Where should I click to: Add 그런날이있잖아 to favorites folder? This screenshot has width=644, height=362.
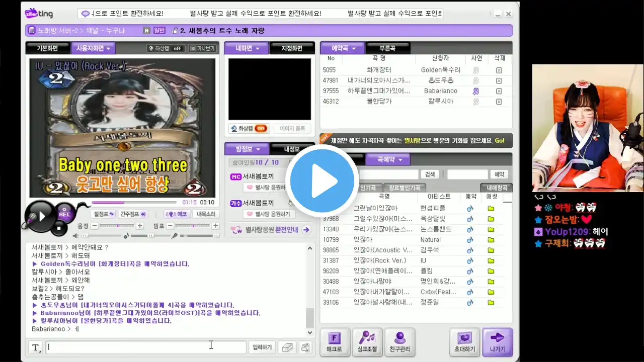491,209
